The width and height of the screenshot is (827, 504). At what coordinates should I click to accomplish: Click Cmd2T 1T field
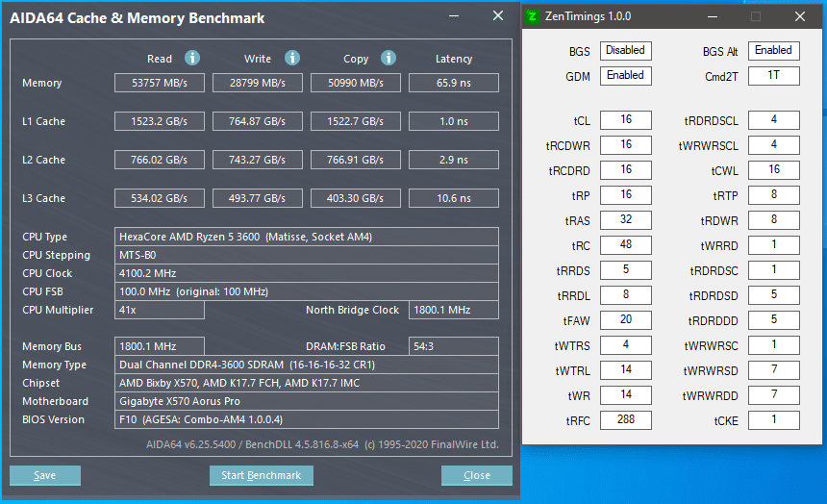(774, 75)
